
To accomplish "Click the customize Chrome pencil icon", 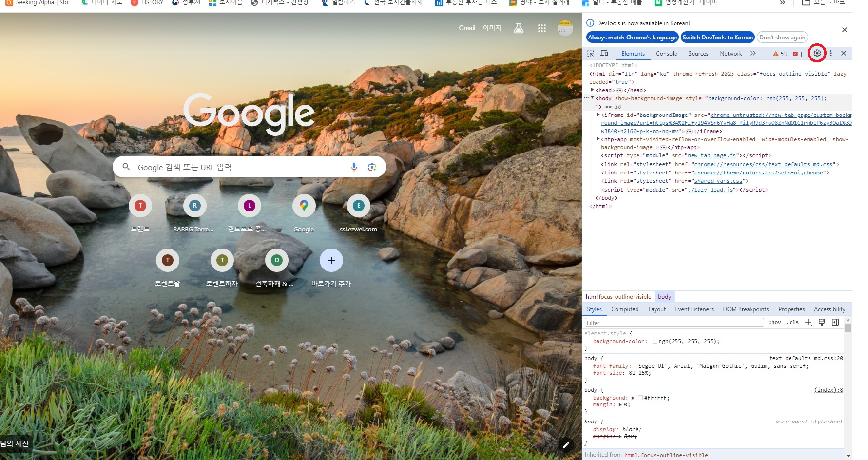I will (566, 444).
